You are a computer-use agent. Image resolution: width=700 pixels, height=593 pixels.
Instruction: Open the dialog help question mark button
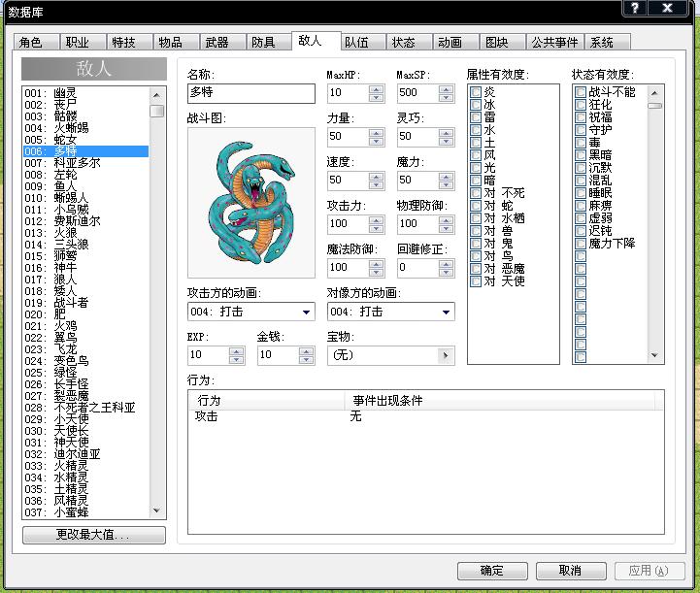(x=634, y=8)
